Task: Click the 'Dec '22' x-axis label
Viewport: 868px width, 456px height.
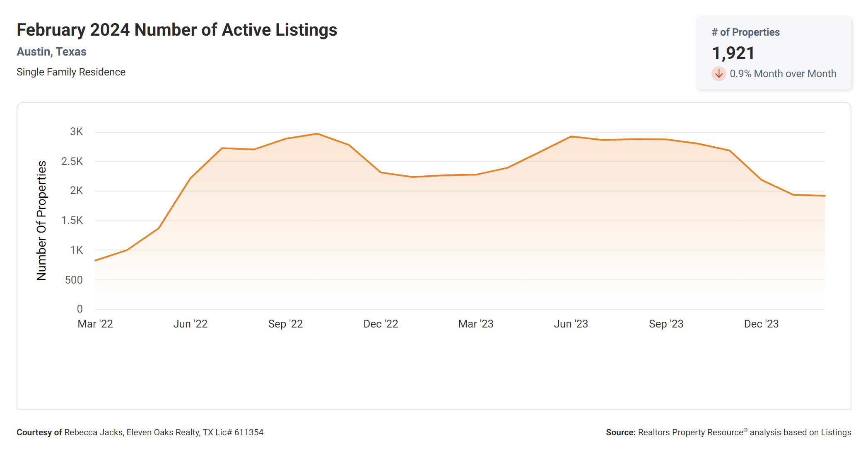Action: coord(381,324)
